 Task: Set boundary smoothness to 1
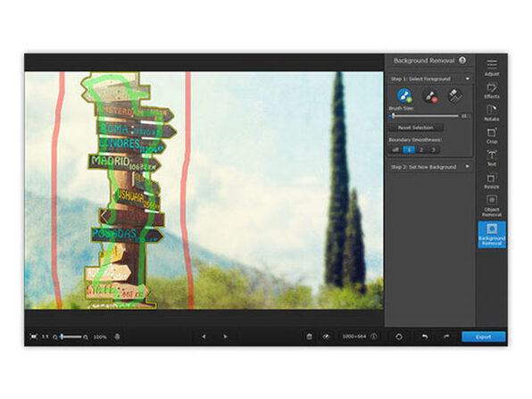point(409,150)
